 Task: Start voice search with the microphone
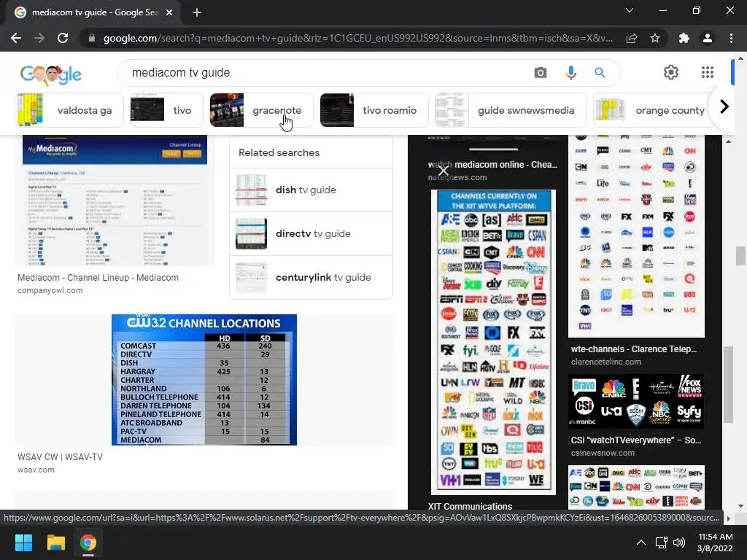(570, 72)
